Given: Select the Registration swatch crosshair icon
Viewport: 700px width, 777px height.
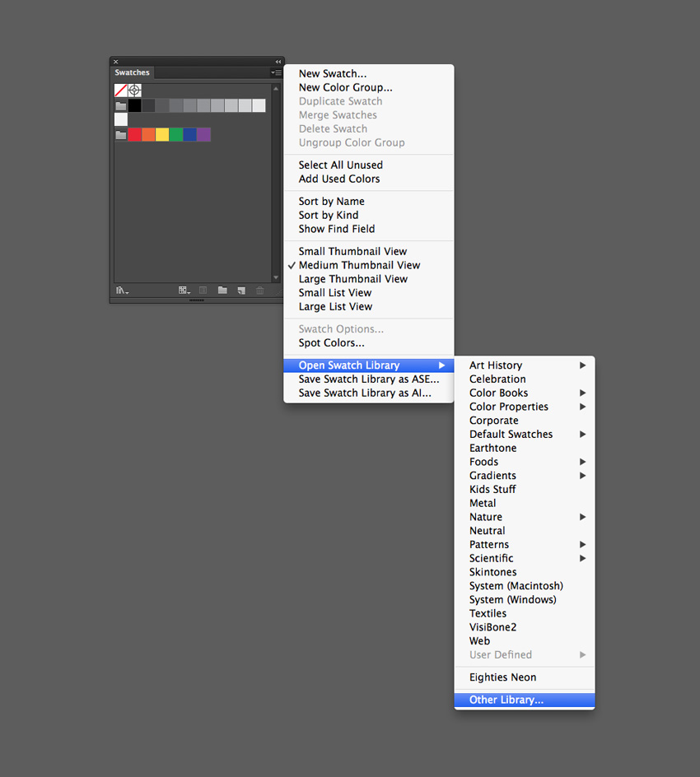Looking at the screenshot, I should coord(134,91).
